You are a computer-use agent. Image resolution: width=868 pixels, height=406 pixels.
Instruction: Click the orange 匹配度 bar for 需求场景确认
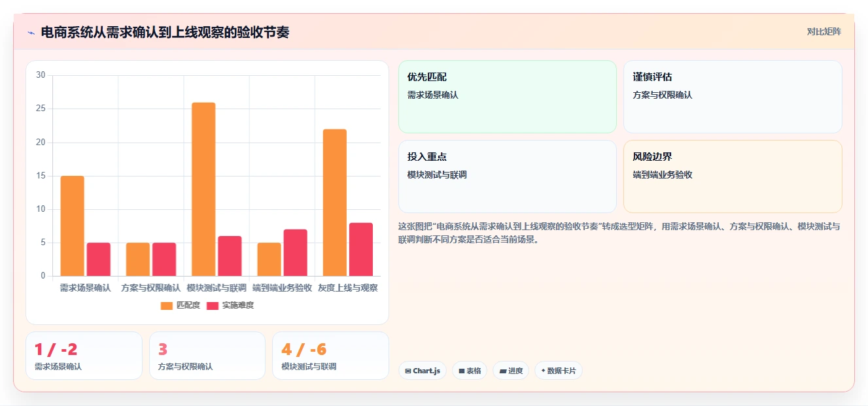[x=73, y=226]
